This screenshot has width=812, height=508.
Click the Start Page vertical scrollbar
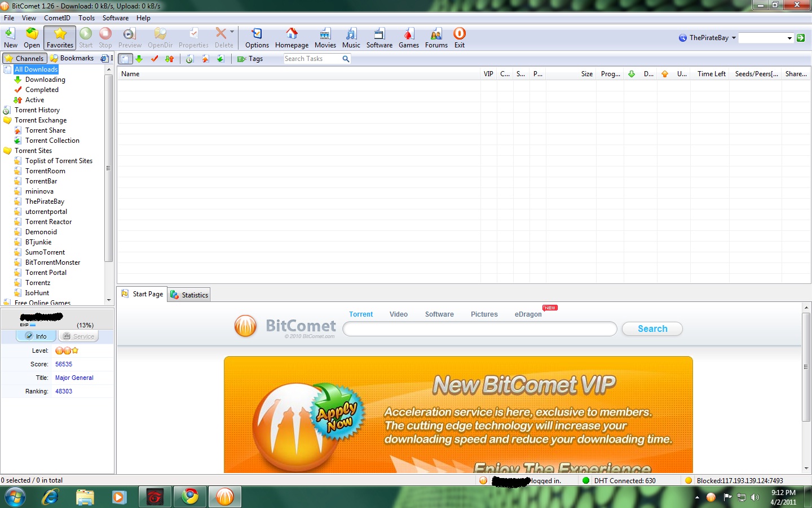click(806, 389)
